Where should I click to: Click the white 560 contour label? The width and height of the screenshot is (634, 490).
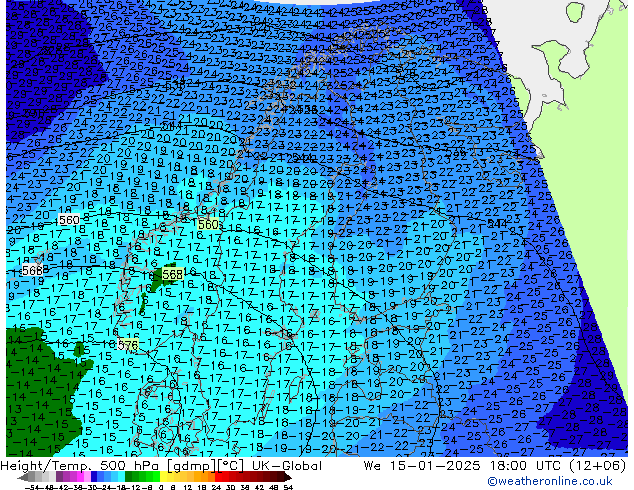[x=69, y=220]
